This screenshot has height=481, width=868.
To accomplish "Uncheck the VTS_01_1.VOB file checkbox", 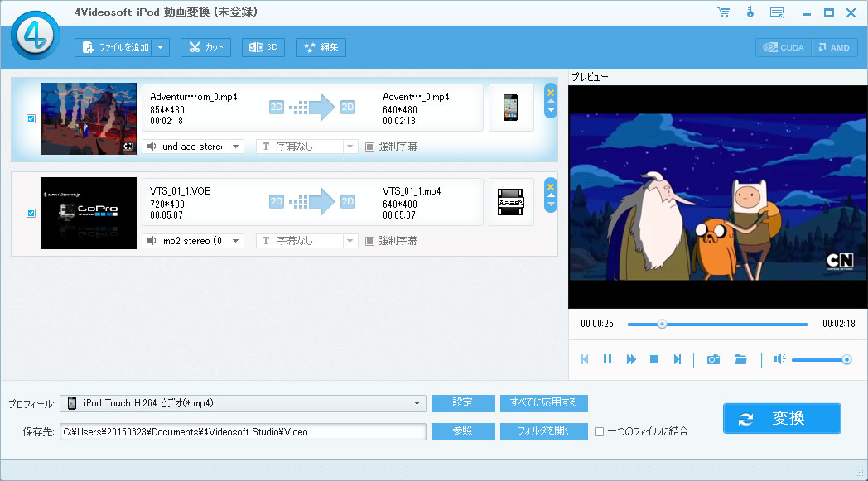I will [x=31, y=213].
